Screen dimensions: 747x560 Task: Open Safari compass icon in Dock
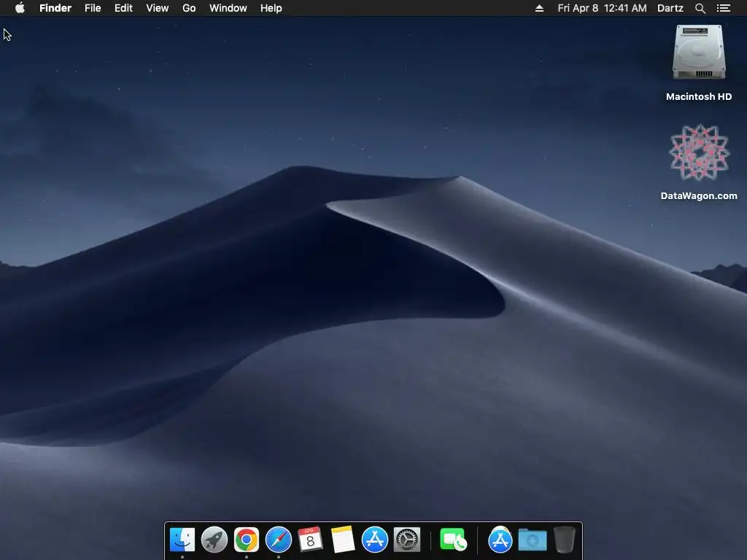pyautogui.click(x=279, y=540)
